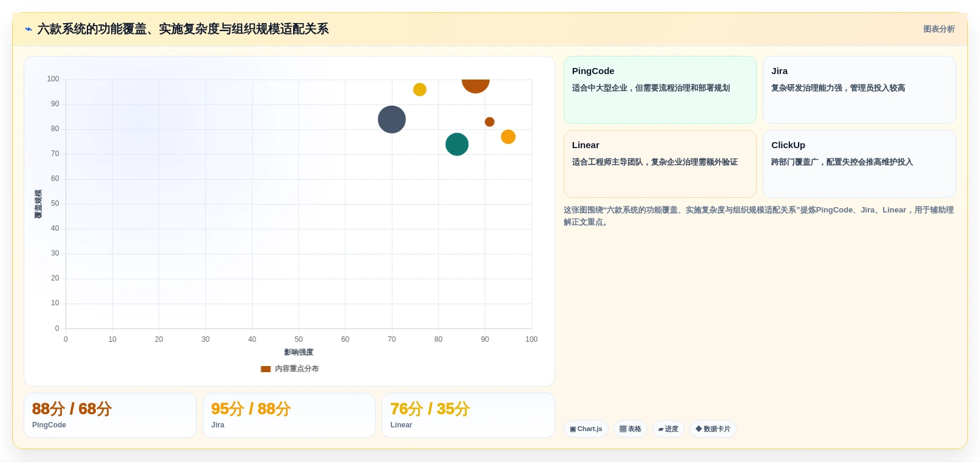
Task: Click the chart summary paragraph text
Action: pos(759,216)
